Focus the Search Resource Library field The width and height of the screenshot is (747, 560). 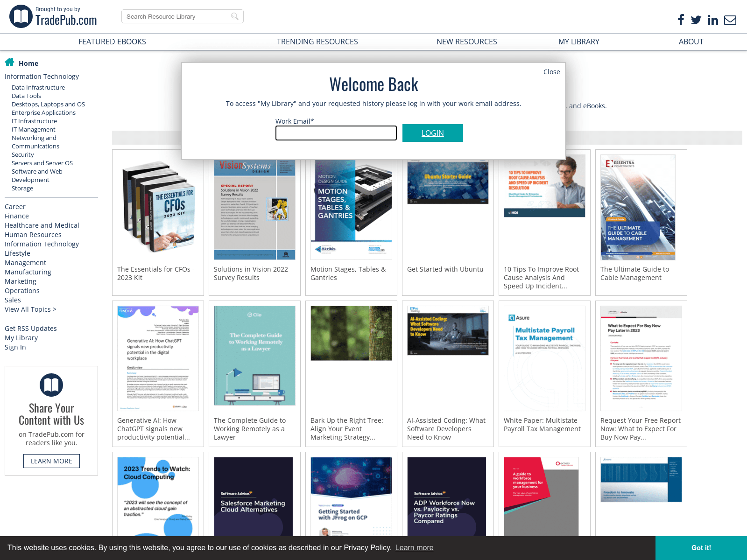coord(182,16)
